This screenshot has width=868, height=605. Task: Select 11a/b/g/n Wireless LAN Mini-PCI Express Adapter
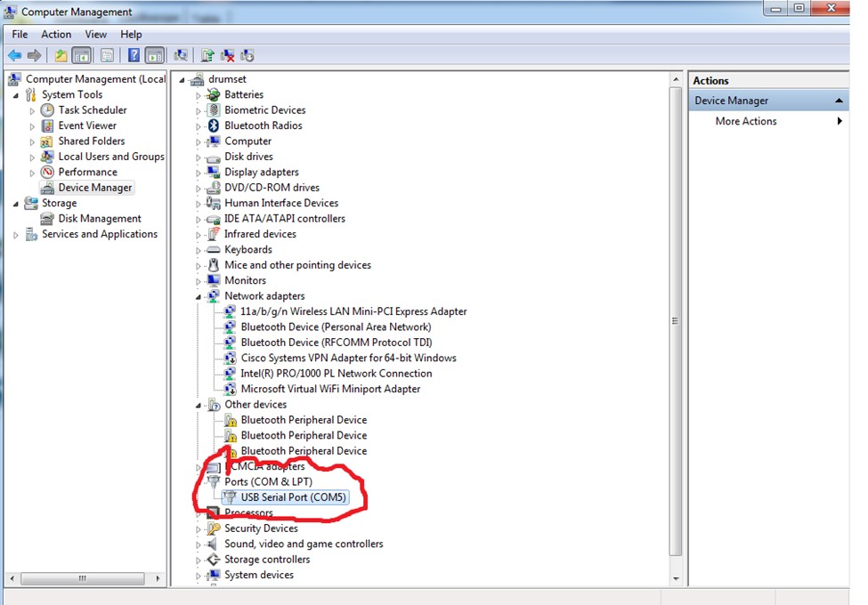point(353,311)
